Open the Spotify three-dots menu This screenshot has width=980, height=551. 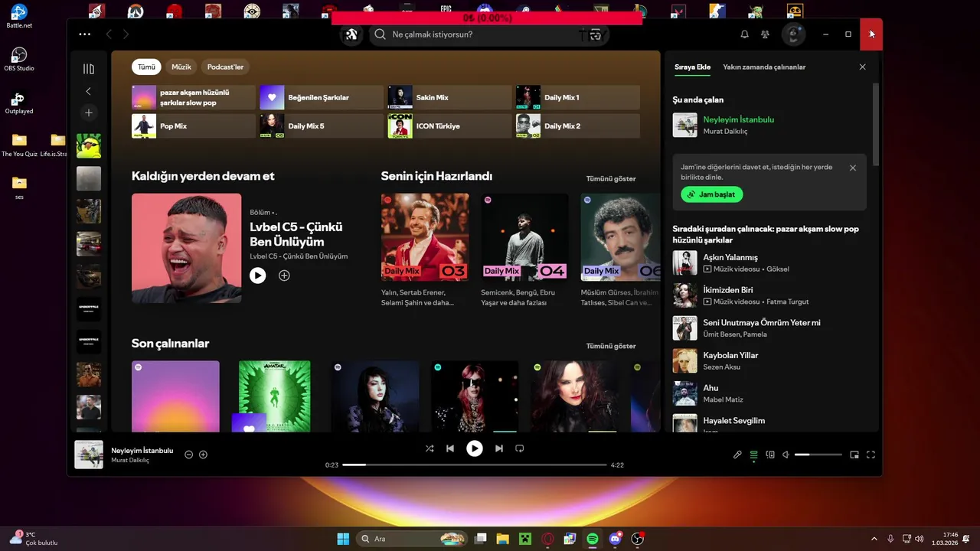pos(85,34)
